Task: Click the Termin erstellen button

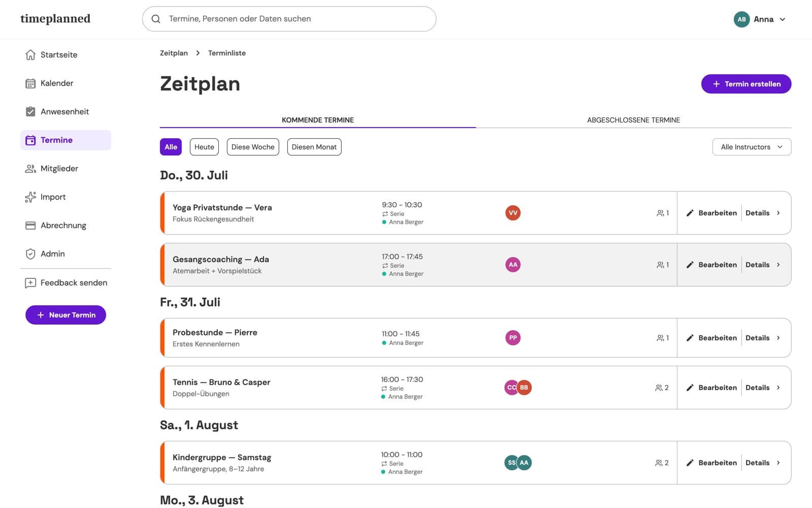Action: tap(746, 84)
